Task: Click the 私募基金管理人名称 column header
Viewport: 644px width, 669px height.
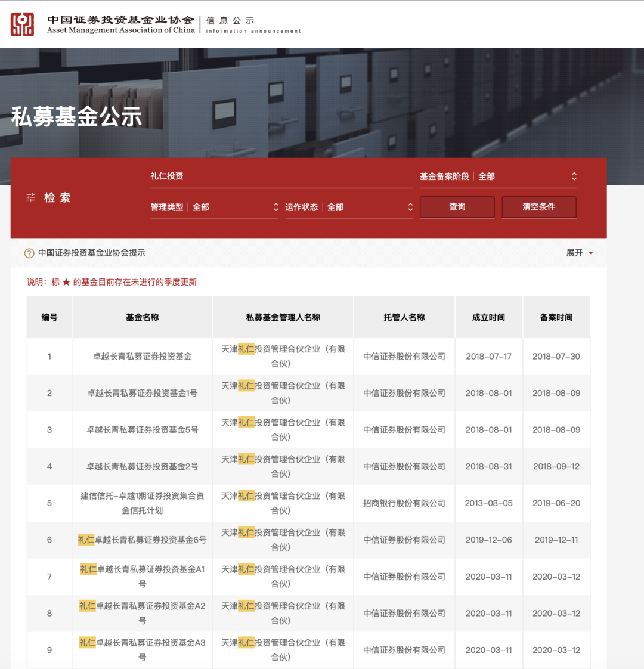Action: [x=283, y=317]
